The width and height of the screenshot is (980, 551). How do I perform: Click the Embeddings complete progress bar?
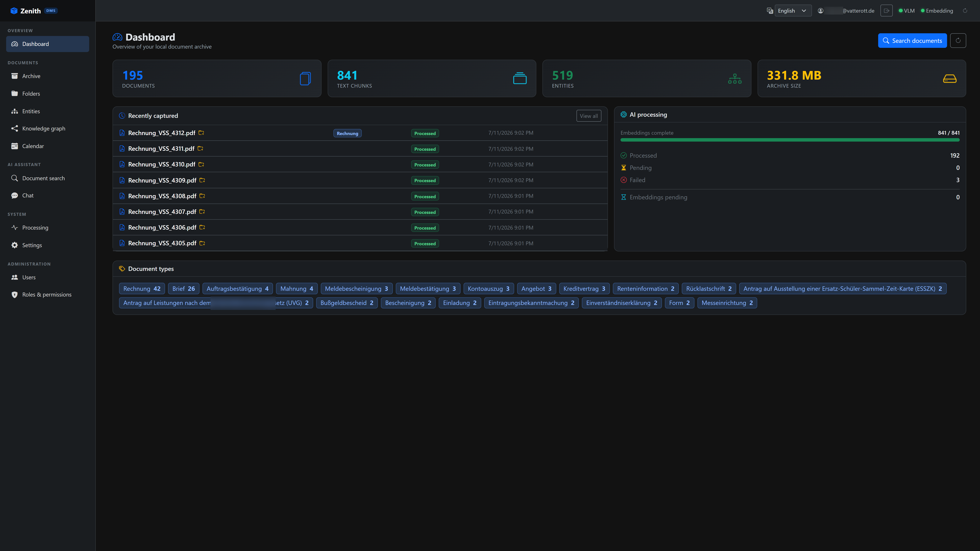790,140
